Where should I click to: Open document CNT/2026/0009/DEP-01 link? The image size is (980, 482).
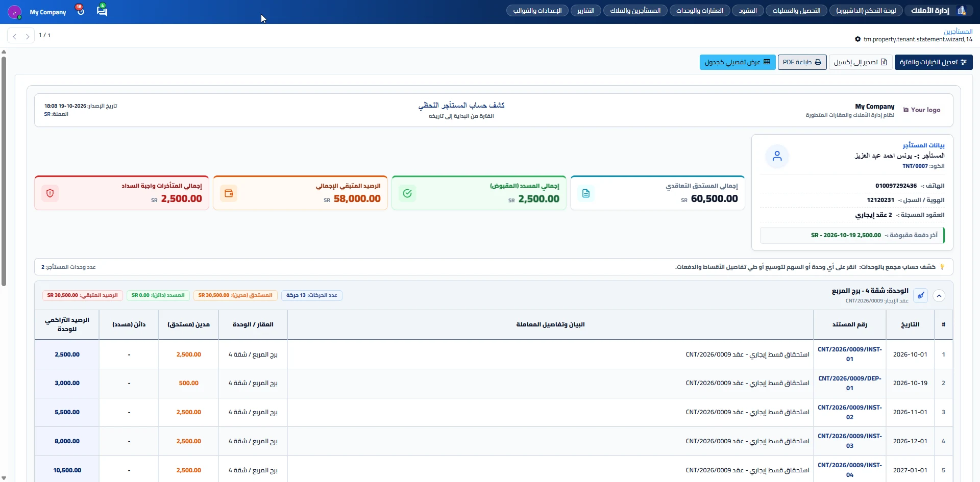pyautogui.click(x=849, y=383)
